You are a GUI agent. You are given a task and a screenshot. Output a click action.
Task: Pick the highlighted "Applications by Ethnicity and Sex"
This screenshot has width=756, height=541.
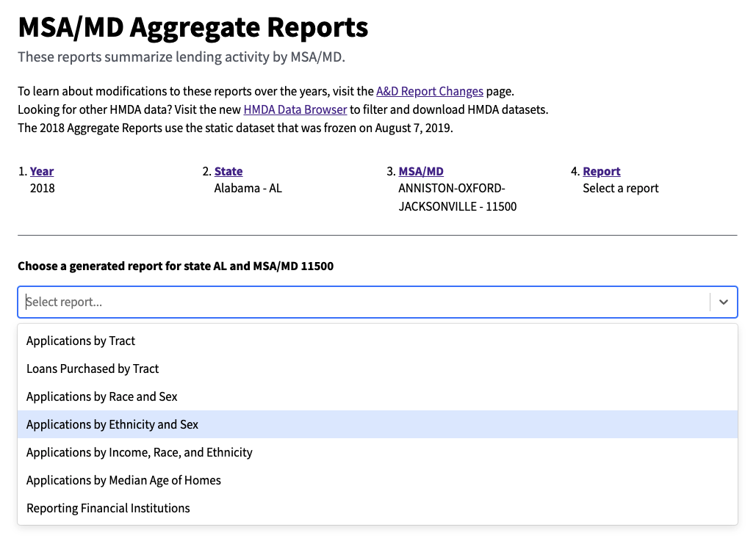coord(111,424)
